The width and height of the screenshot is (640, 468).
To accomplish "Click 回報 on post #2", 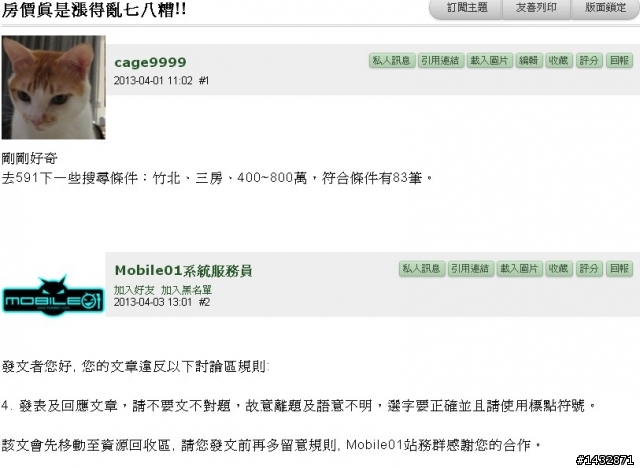I will tap(619, 268).
